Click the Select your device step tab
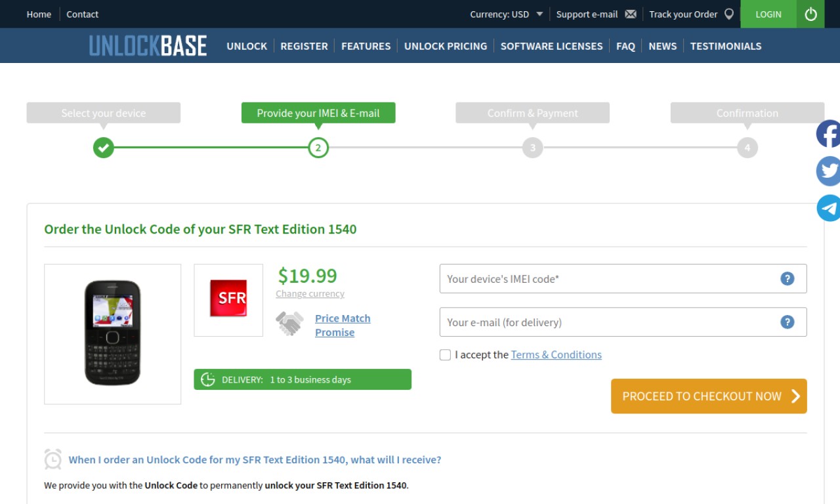This screenshot has height=504, width=840. coord(104,113)
